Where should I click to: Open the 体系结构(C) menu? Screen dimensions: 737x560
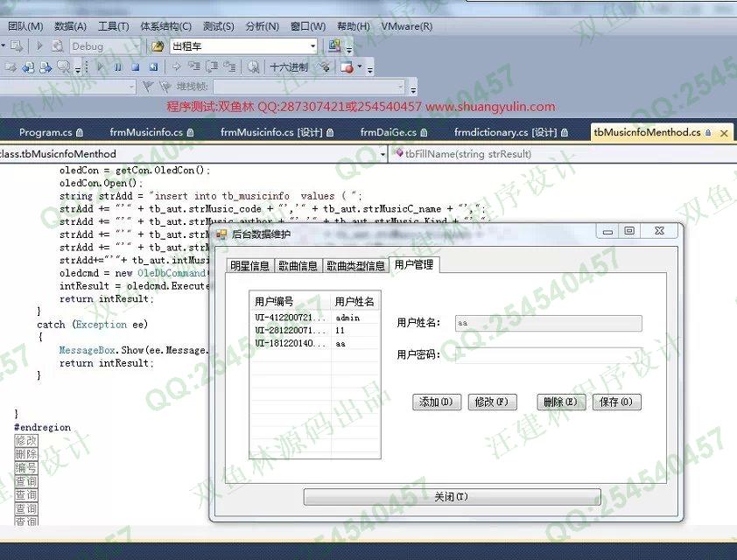(166, 26)
